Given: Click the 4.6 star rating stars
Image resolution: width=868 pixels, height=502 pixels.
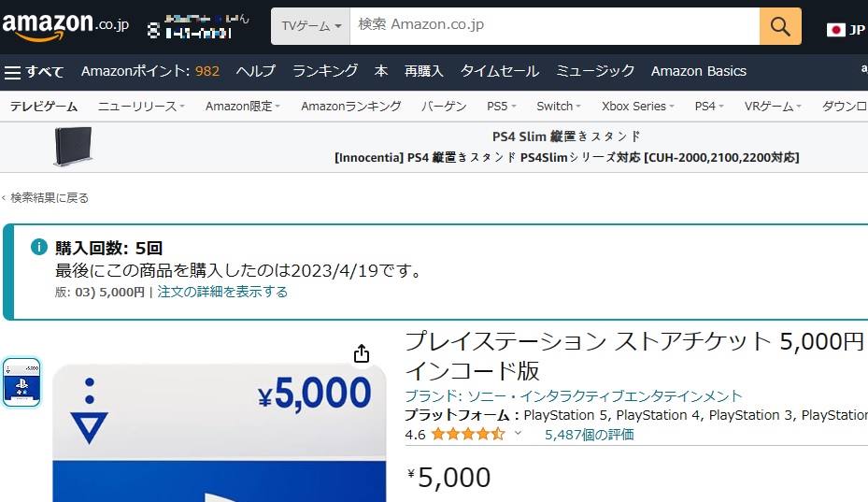Looking at the screenshot, I should (x=468, y=434).
